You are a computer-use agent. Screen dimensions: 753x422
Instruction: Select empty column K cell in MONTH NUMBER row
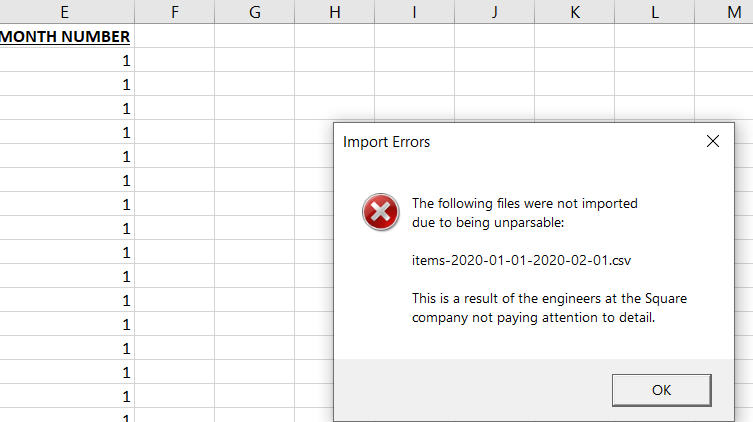574,36
